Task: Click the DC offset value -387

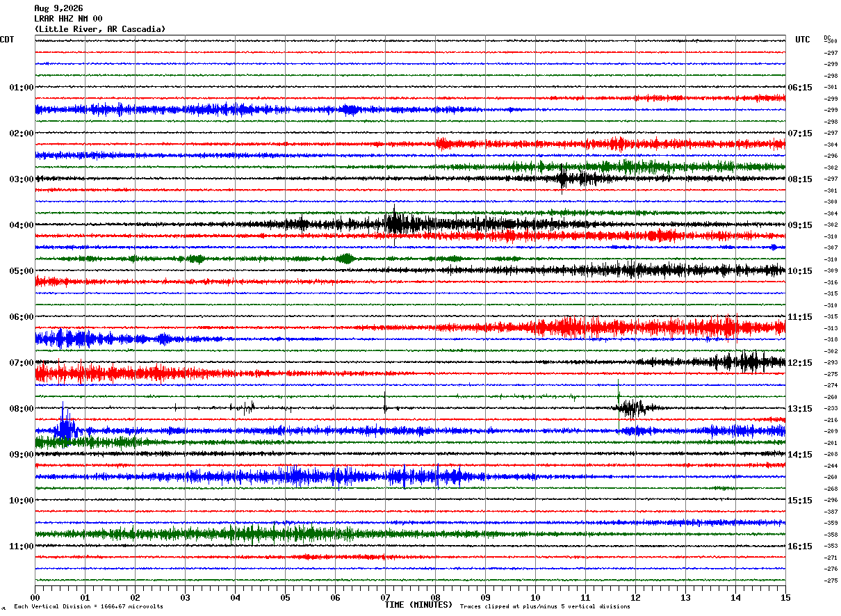Action: point(831,512)
